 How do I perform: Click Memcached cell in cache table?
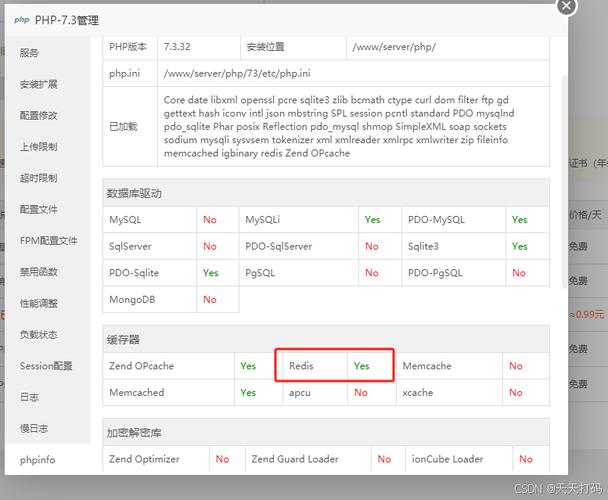[169, 393]
